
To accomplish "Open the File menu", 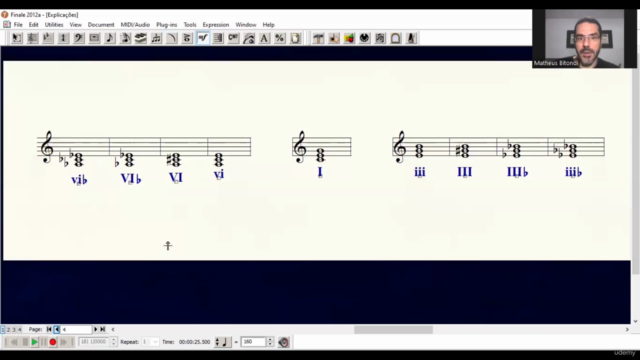I will coord(18,24).
